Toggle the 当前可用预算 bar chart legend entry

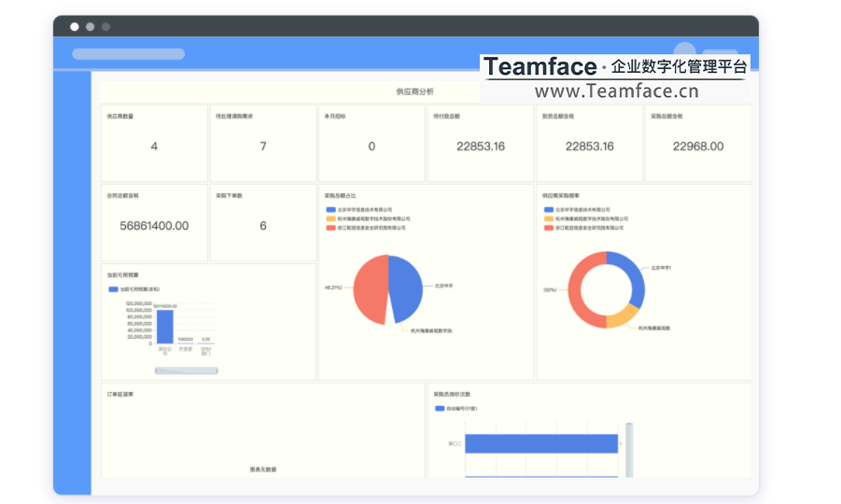tap(134, 289)
